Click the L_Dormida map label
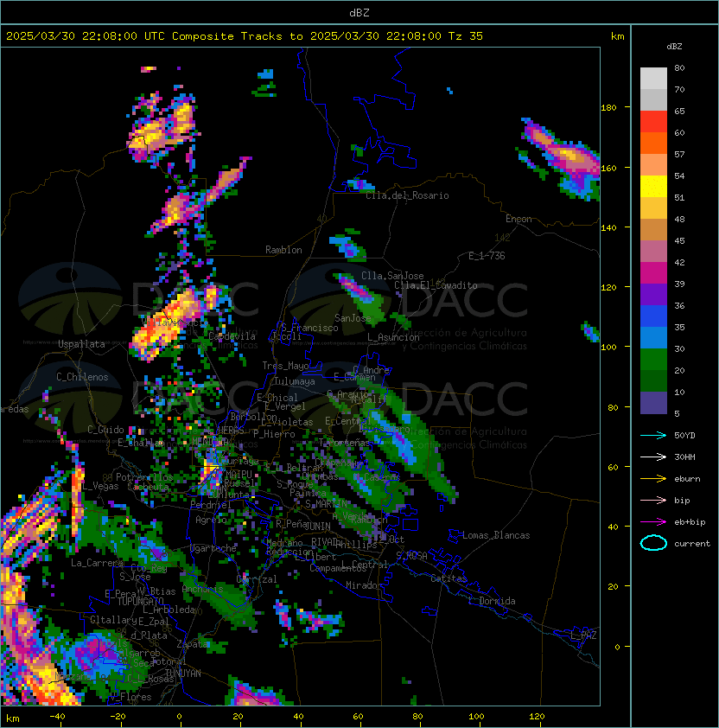The height and width of the screenshot is (728, 719). [492, 601]
